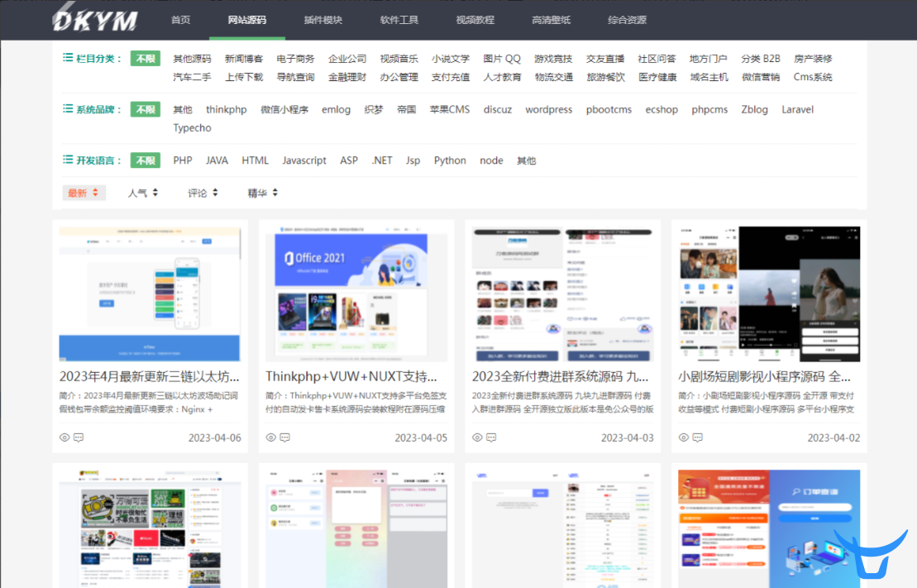Viewport: 917px width, 588px height.
Task: Filter by the Cms系统 category
Action: click(x=812, y=77)
